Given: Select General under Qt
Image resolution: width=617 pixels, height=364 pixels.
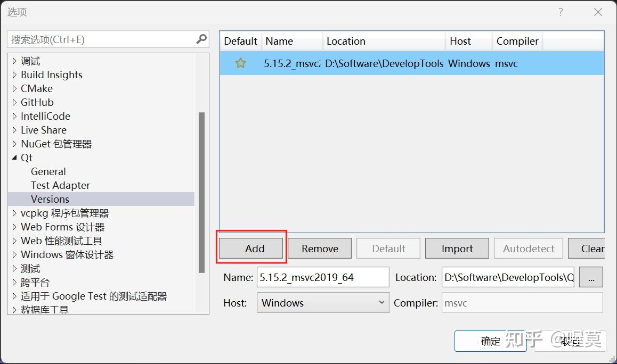Looking at the screenshot, I should tap(48, 171).
